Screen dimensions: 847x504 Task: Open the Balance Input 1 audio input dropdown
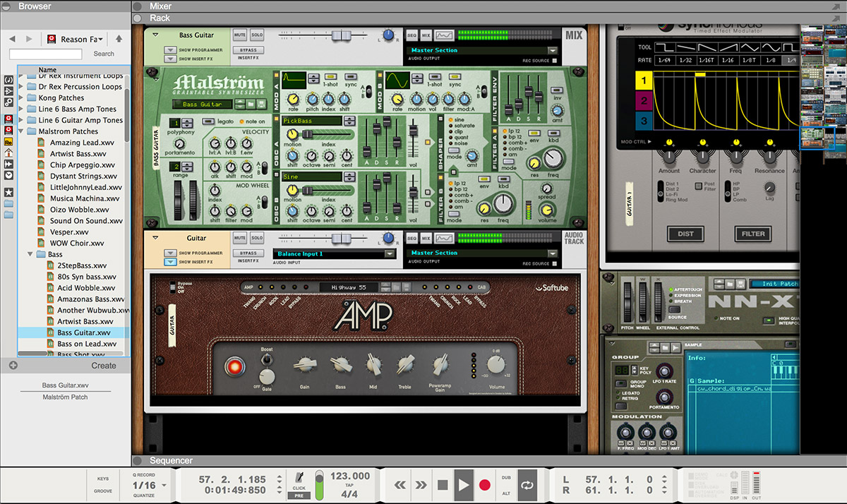390,254
